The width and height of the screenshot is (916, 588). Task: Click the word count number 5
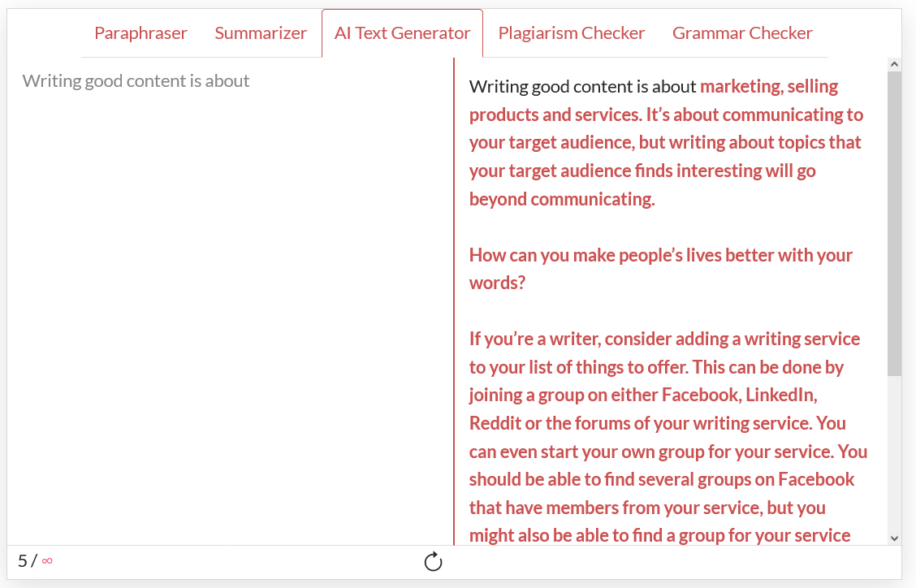[x=23, y=561]
